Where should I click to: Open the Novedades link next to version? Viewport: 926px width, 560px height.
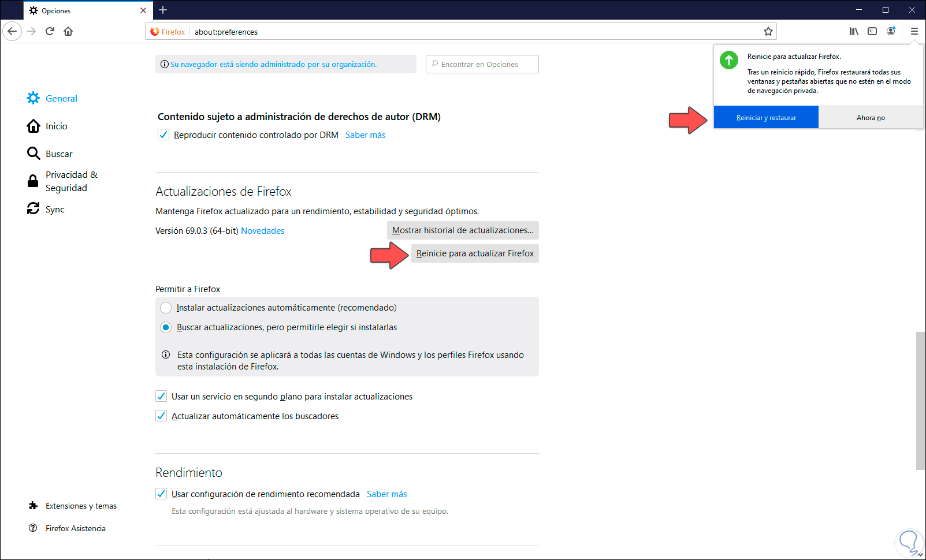pos(263,231)
